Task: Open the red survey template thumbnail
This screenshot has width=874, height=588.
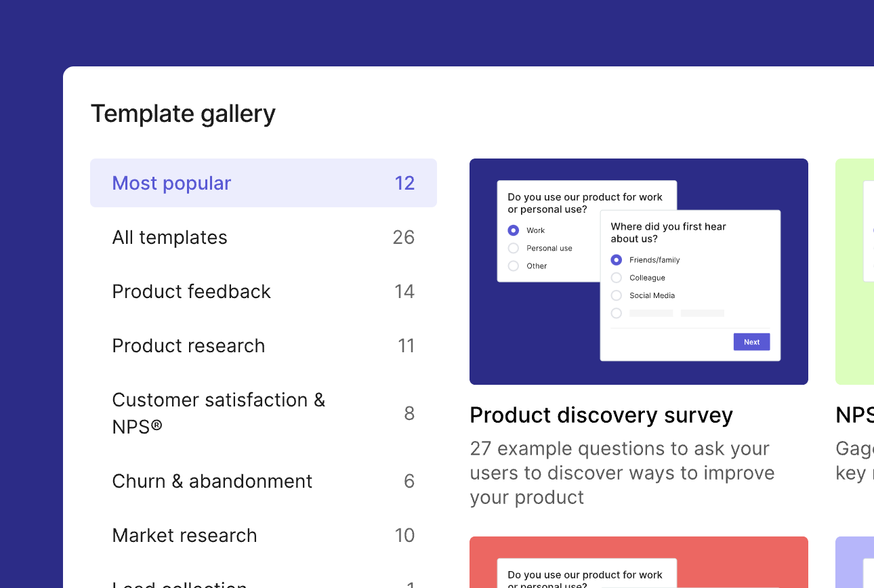Action: (639, 561)
